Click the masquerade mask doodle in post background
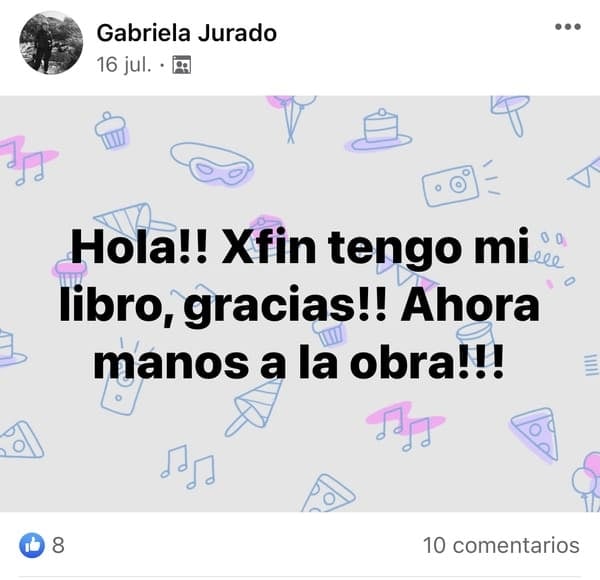This screenshot has width=600, height=580. (x=212, y=163)
